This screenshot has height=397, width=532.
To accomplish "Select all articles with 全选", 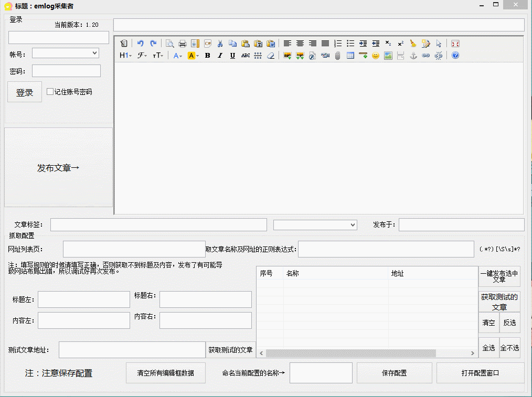I will pyautogui.click(x=488, y=348).
